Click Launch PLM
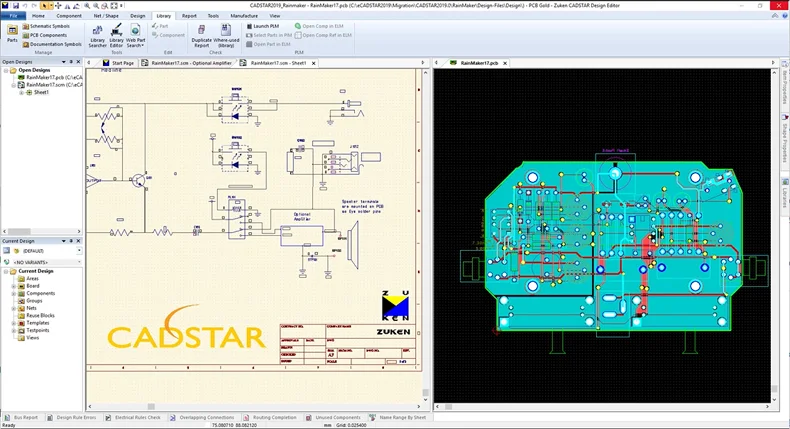Image resolution: width=790 pixels, height=429 pixels. 262,26
